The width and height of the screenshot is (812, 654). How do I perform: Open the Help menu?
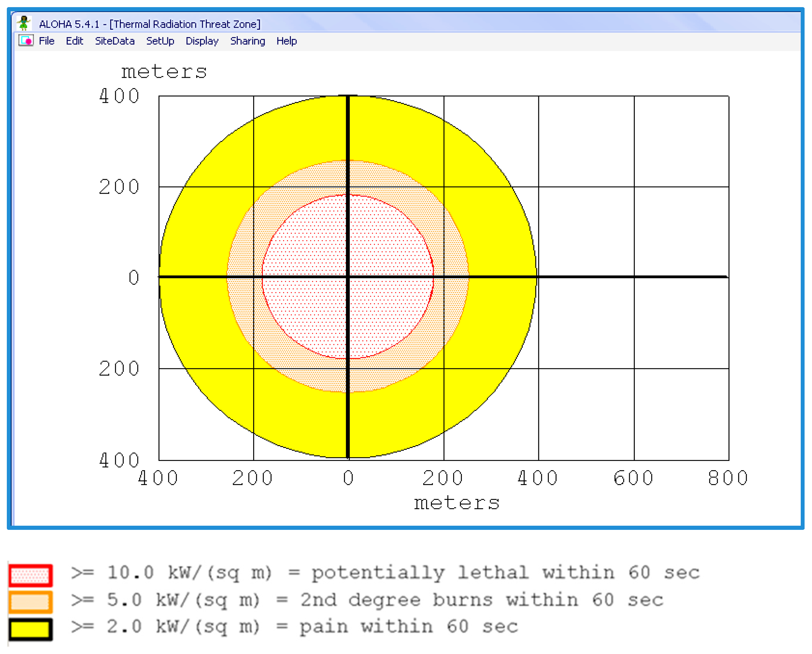click(x=287, y=41)
